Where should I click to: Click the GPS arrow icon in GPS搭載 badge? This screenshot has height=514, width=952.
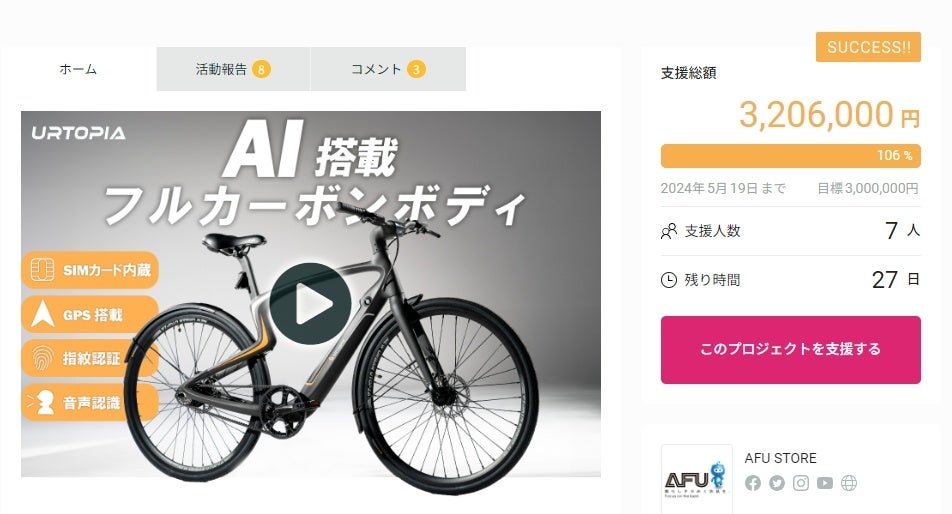click(x=42, y=314)
